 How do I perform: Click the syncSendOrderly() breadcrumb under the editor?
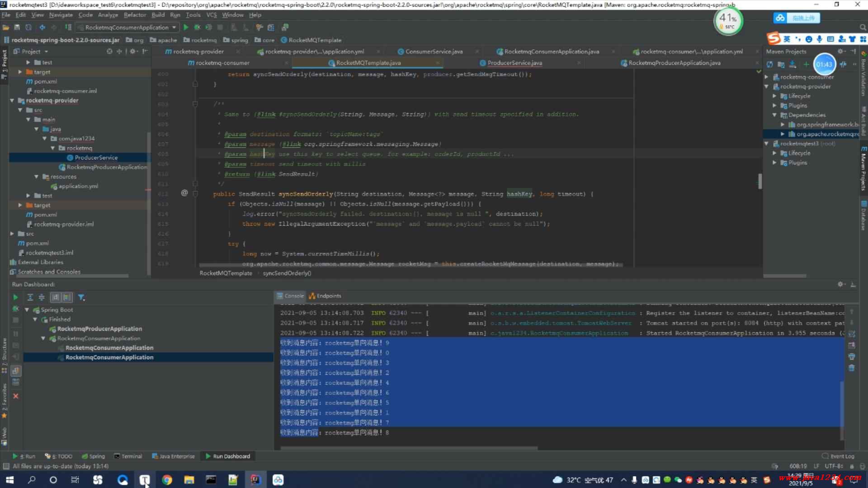coord(287,273)
